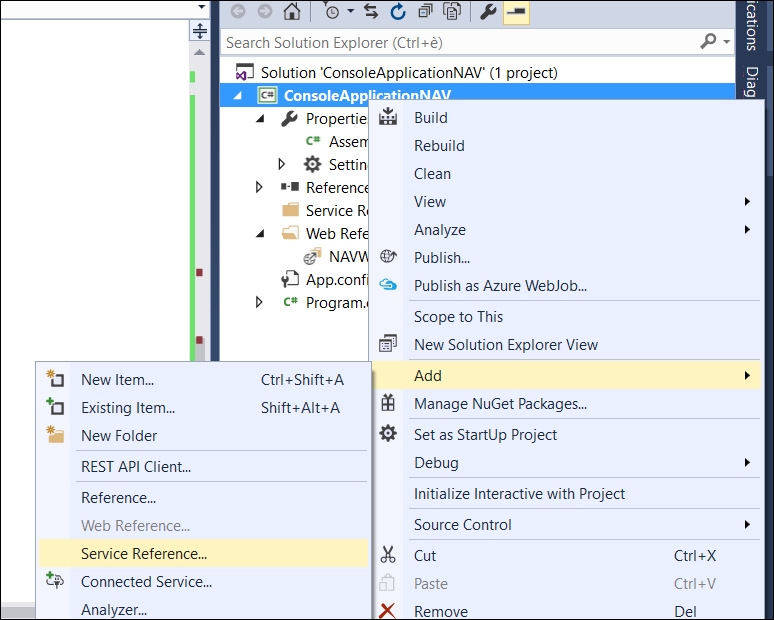Expand the Settings tree node
Screen dimensions: 774x620
coord(282,164)
